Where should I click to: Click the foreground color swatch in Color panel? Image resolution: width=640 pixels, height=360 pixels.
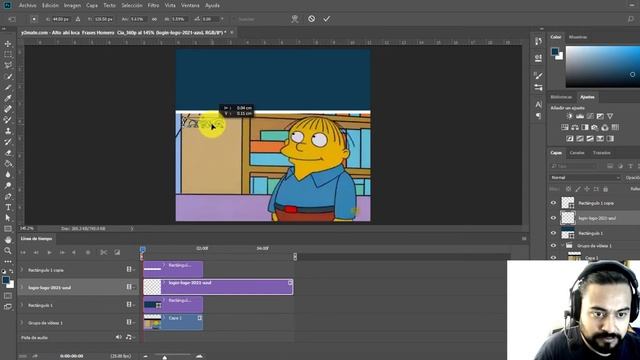click(x=555, y=51)
